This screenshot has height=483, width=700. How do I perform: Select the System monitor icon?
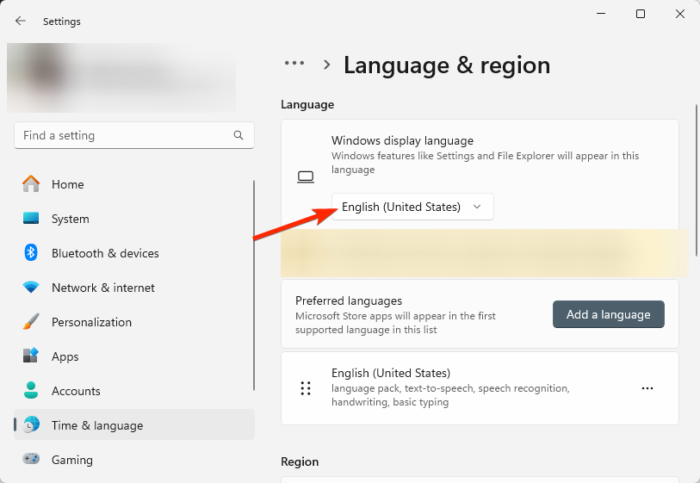coord(31,219)
